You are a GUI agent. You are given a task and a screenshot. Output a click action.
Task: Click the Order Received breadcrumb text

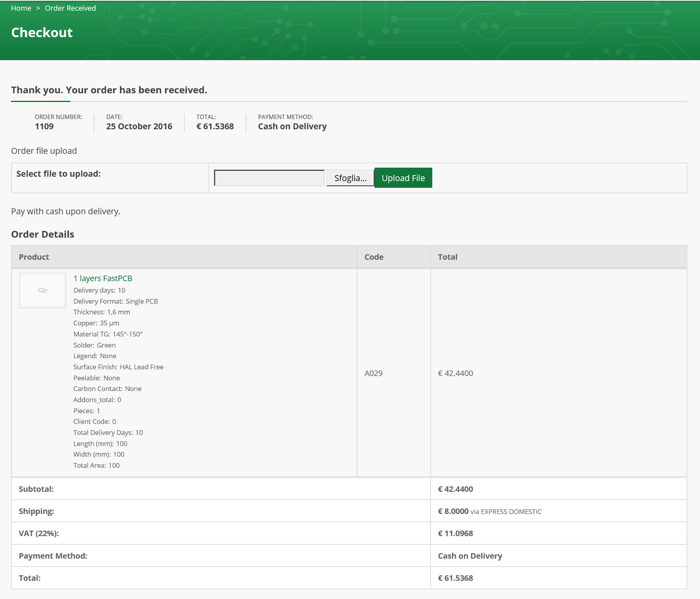[70, 8]
